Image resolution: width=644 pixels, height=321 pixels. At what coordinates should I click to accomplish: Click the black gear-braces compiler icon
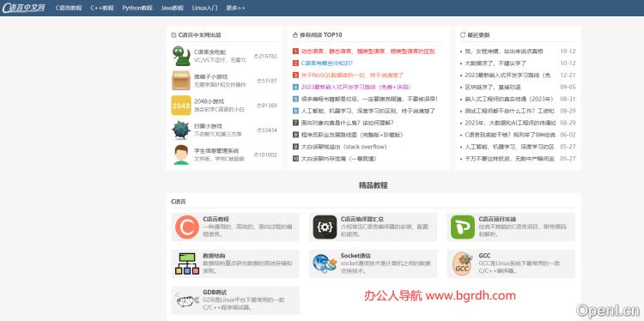(325, 227)
